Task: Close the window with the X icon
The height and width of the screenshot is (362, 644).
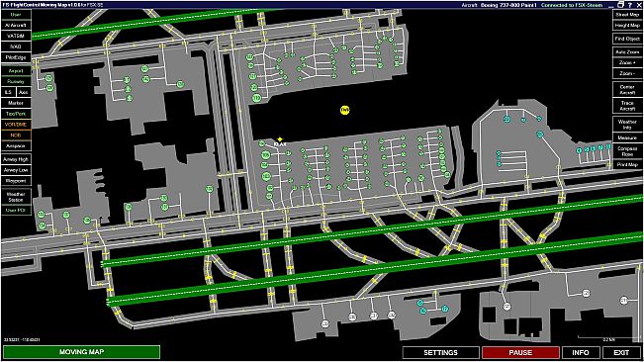Action: 639,5
